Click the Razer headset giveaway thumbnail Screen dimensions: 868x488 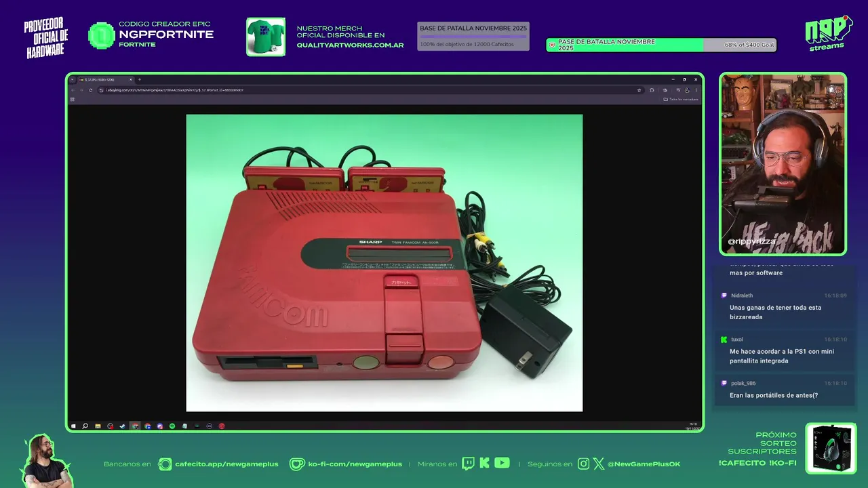click(831, 448)
